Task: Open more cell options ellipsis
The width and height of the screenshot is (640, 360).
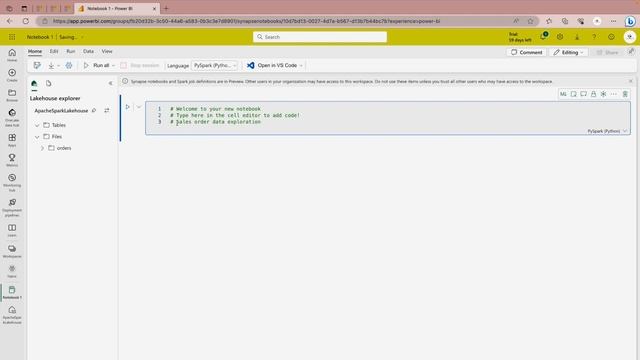Action: coord(613,94)
